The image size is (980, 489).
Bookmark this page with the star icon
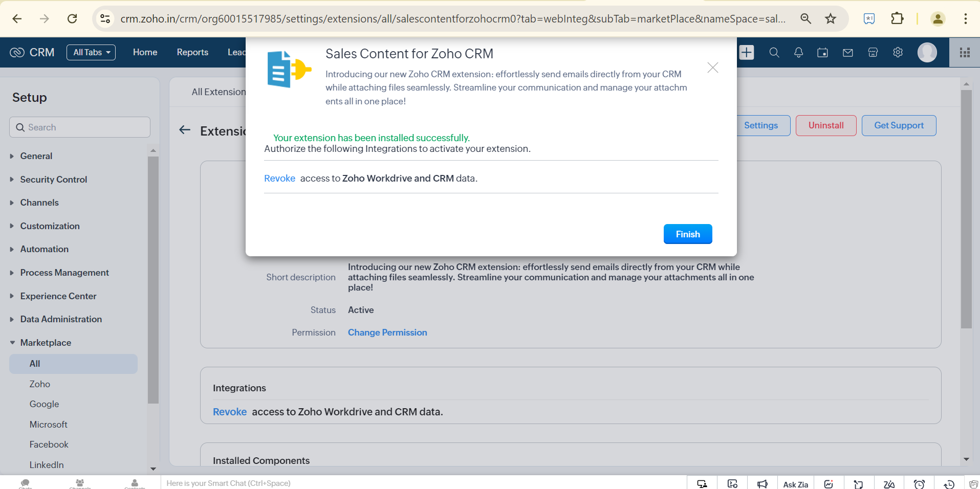pyautogui.click(x=830, y=19)
